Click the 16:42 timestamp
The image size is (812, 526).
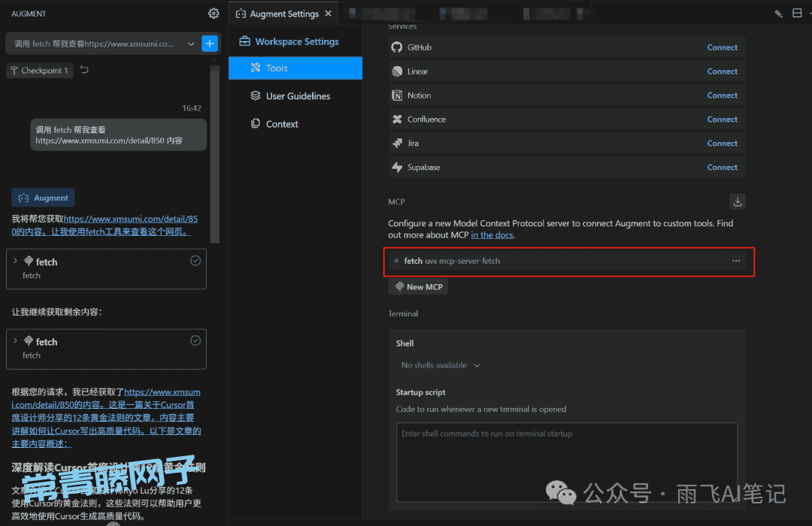[192, 108]
